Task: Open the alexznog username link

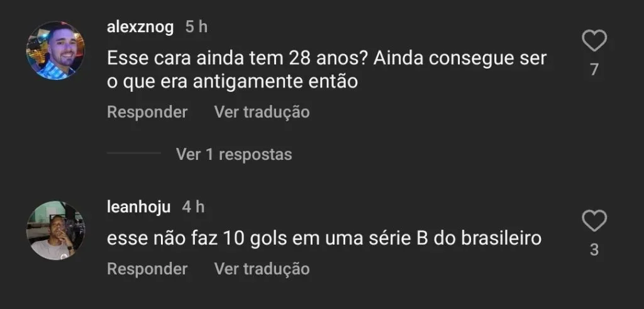Action: coord(140,26)
